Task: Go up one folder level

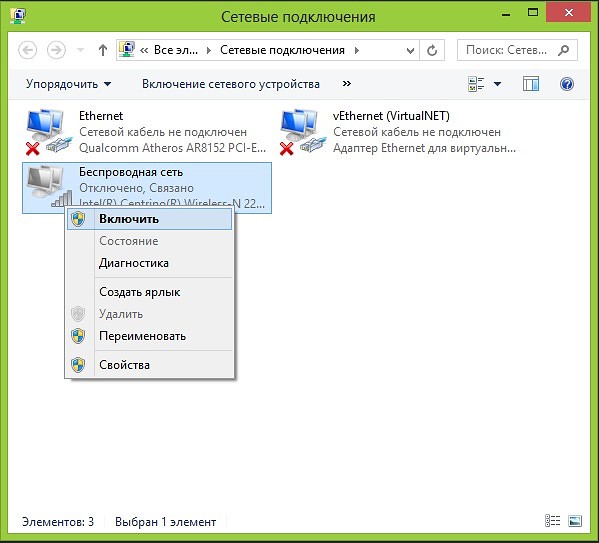Action: (102, 50)
